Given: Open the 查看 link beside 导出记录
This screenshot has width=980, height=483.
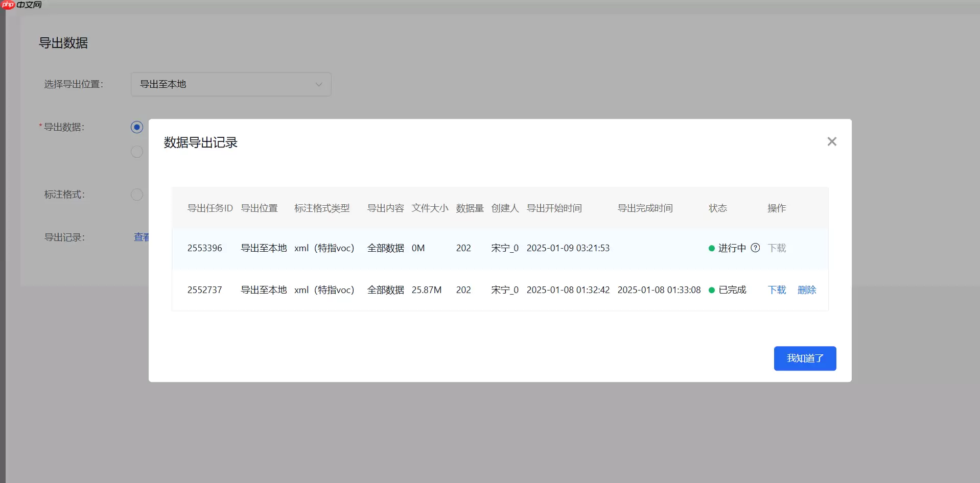Looking at the screenshot, I should point(141,237).
